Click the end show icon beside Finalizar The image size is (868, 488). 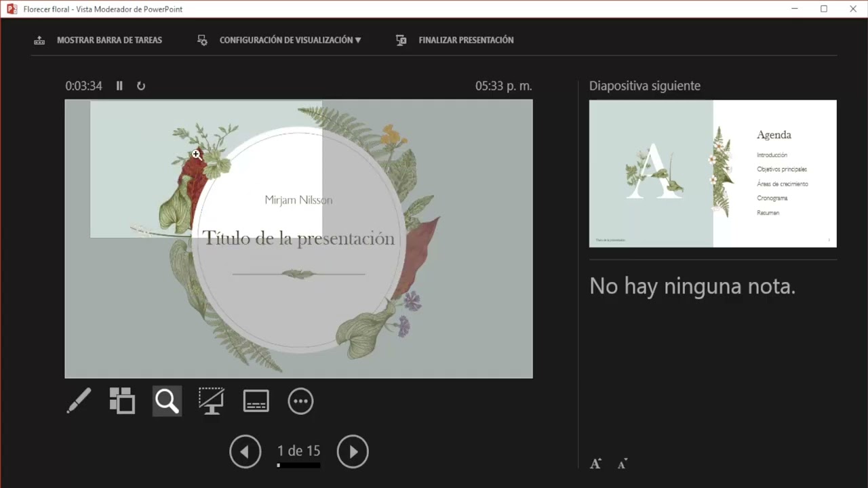(401, 40)
